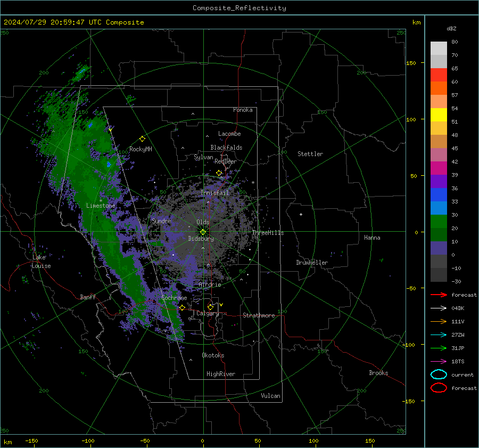Click the Strathmore label
The width and height of the screenshot is (479, 448).
pyautogui.click(x=259, y=315)
